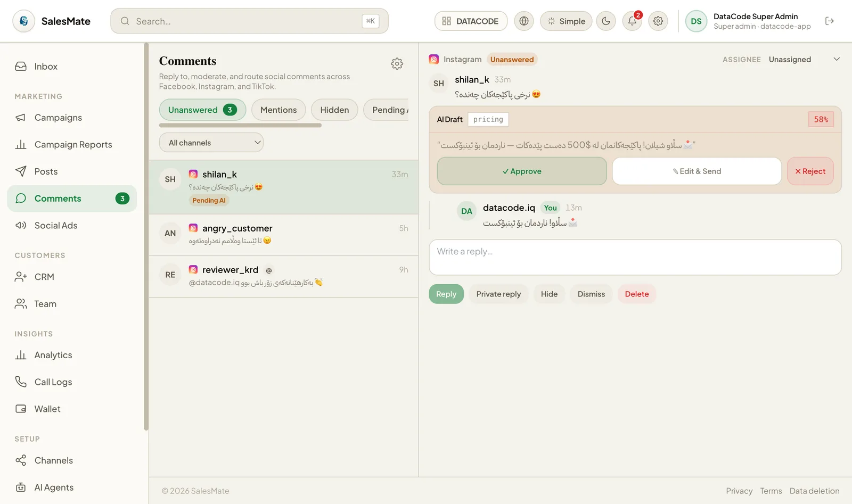The width and height of the screenshot is (852, 504).
Task: Click the Unanswered status badge
Action: tap(512, 60)
